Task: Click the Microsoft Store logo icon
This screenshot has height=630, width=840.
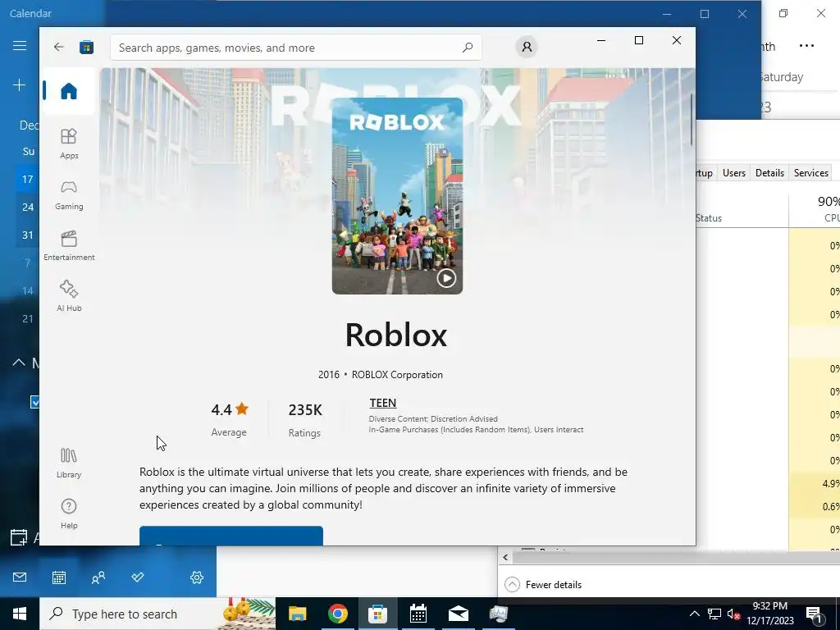Action: 86,47
